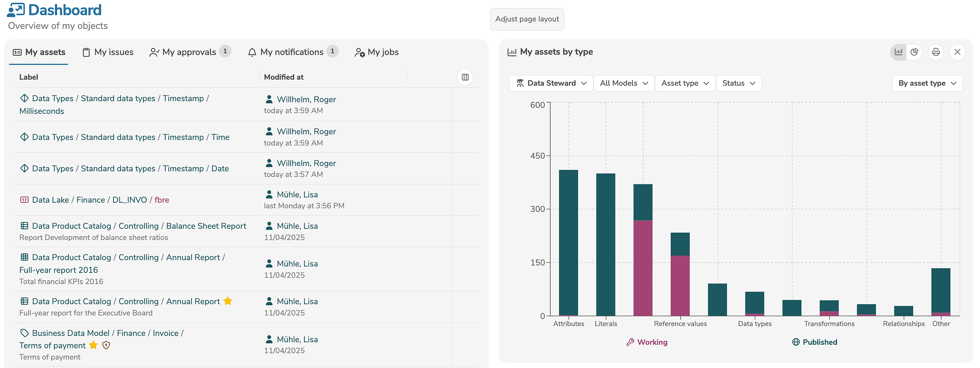Image resolution: width=980 pixels, height=368 pixels.
Task: Switch chart to pie chart view
Action: [x=914, y=52]
